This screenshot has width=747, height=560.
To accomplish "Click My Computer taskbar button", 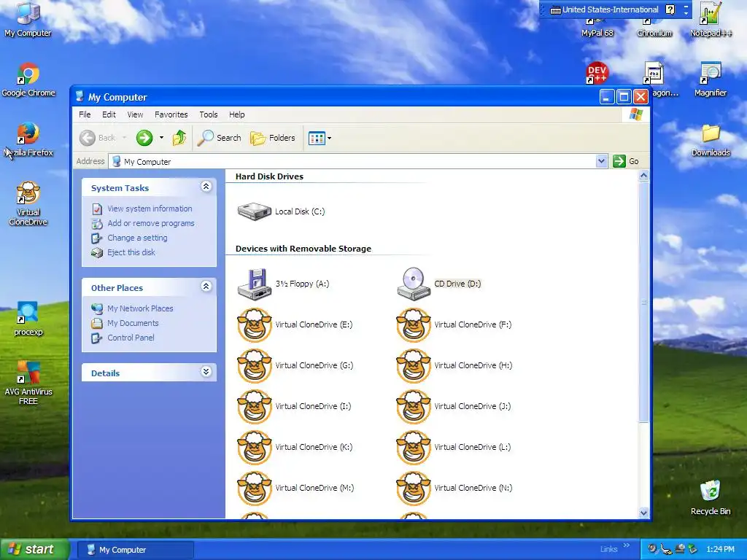I will pos(135,550).
